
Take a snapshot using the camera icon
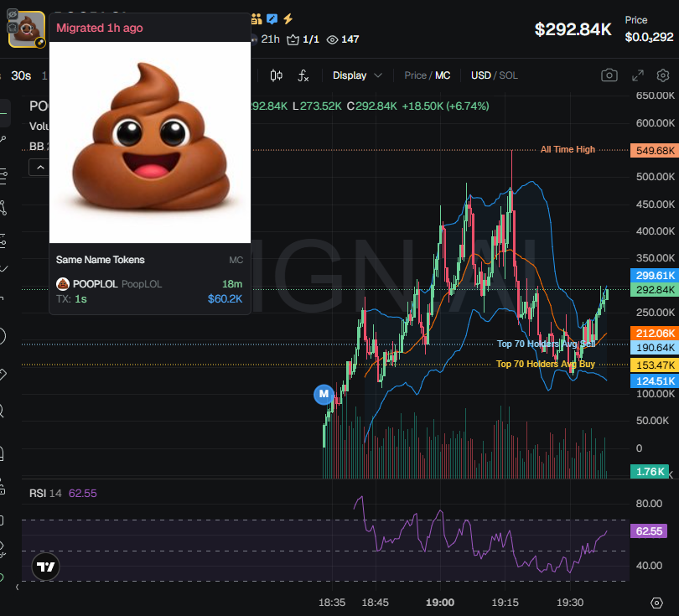point(611,75)
